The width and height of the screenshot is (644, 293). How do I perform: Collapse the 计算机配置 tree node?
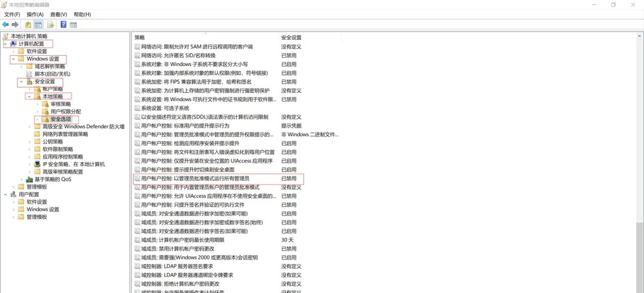pyautogui.click(x=6, y=44)
